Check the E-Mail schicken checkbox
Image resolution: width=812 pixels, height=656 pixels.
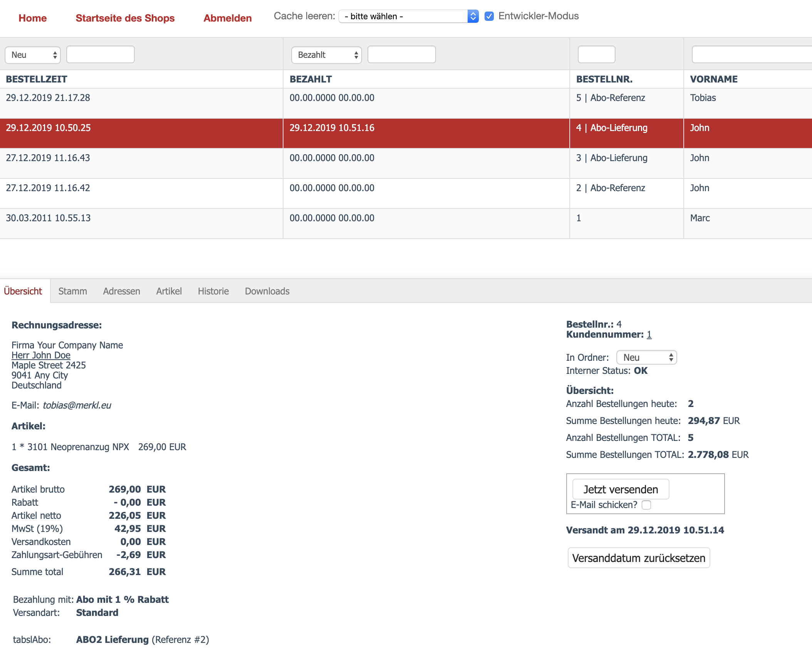(x=646, y=505)
